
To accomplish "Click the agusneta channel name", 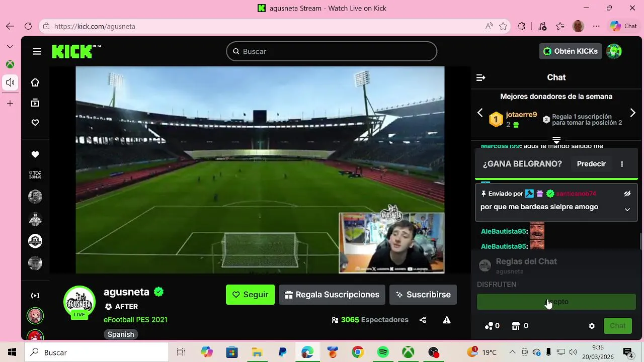I will click(x=126, y=292).
